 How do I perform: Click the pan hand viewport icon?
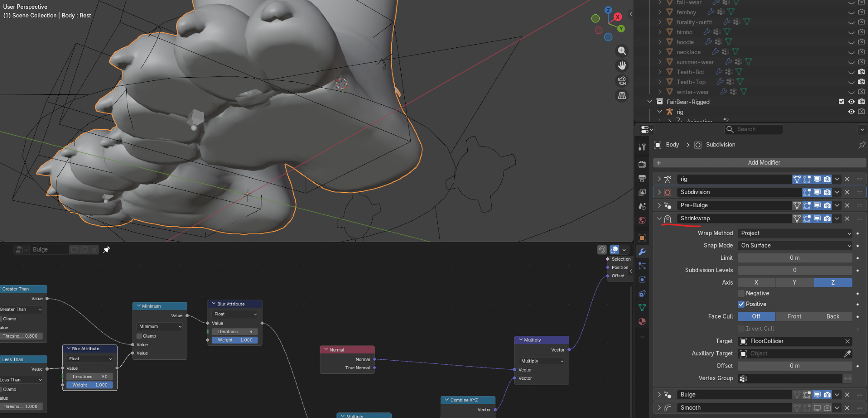click(x=622, y=66)
